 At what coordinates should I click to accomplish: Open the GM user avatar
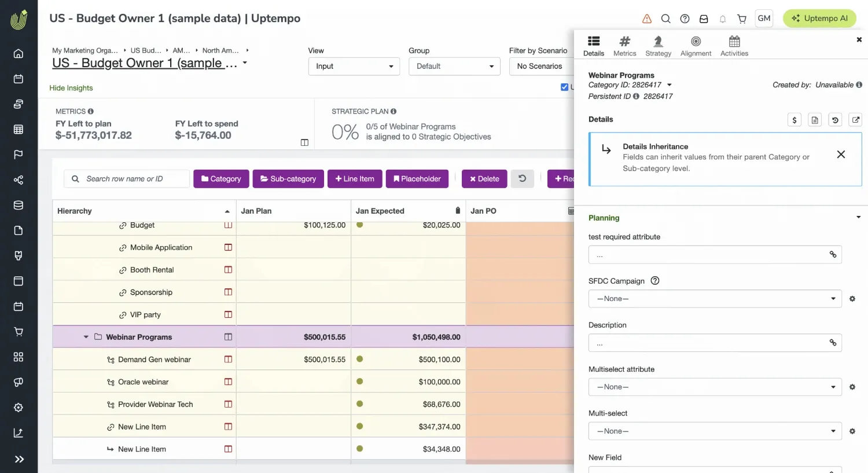(764, 19)
